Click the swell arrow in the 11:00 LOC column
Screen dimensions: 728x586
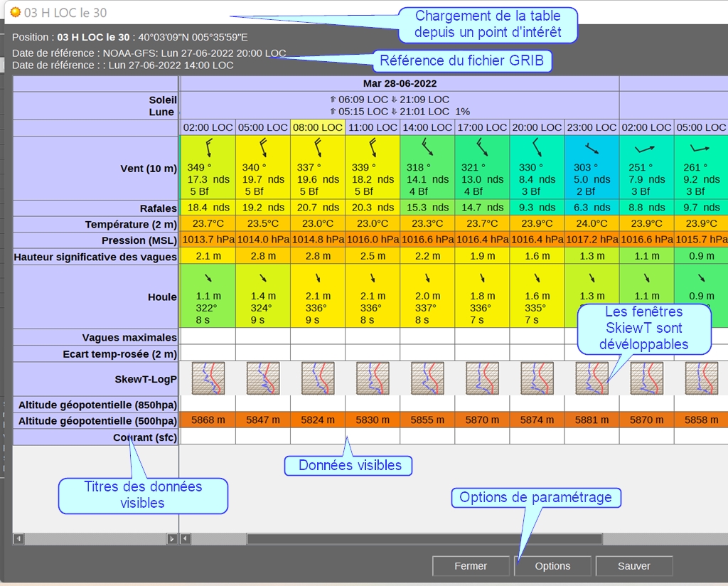tap(373, 277)
